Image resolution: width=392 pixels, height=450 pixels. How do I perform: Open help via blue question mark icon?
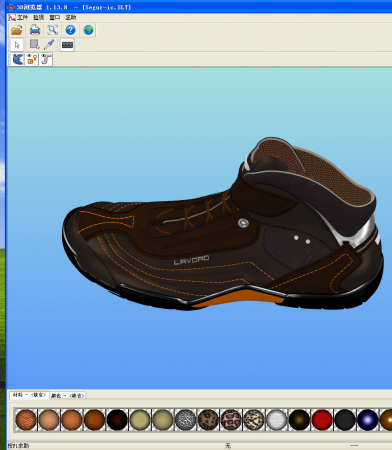pyautogui.click(x=70, y=30)
